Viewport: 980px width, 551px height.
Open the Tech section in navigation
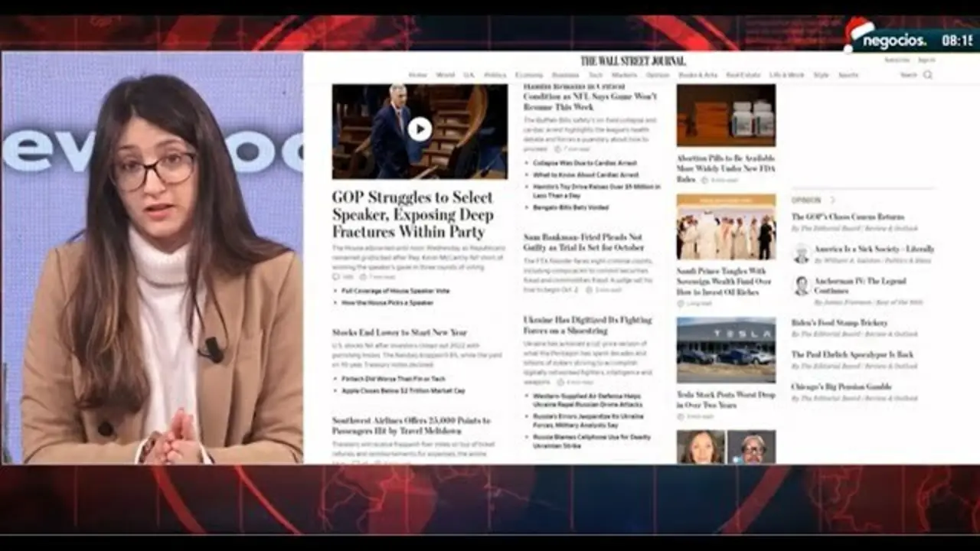(595, 75)
